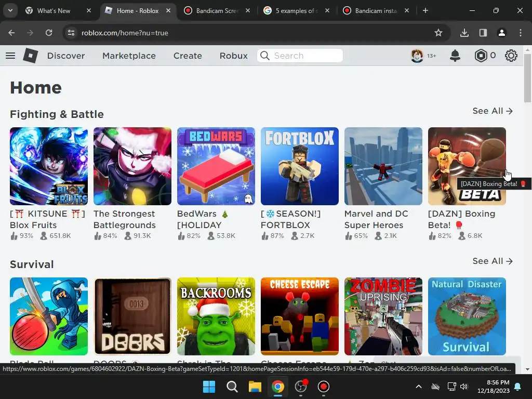Switch to Bandicam install tab

pos(375,10)
